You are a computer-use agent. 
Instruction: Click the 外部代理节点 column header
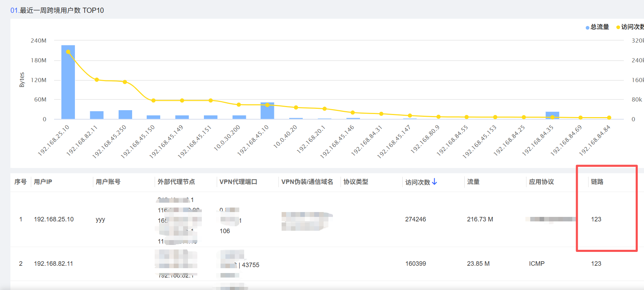point(176,182)
